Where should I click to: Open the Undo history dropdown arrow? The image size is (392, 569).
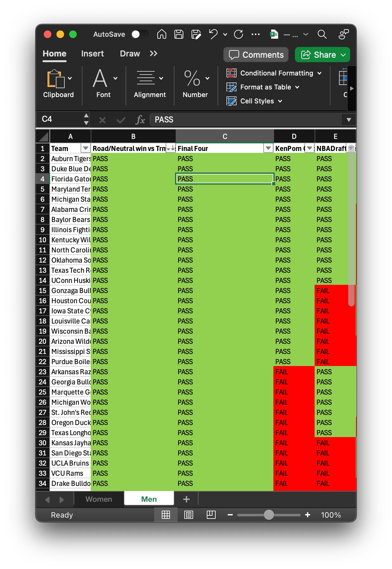225,34
